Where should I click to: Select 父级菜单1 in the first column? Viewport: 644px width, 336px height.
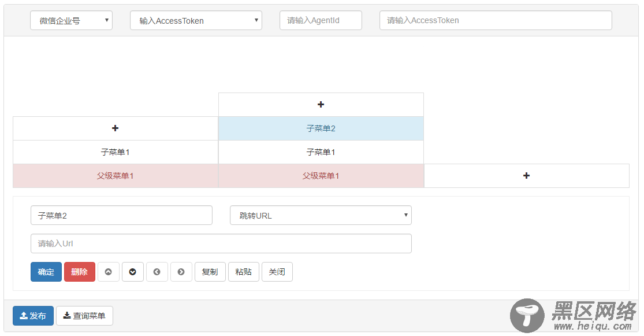point(116,176)
